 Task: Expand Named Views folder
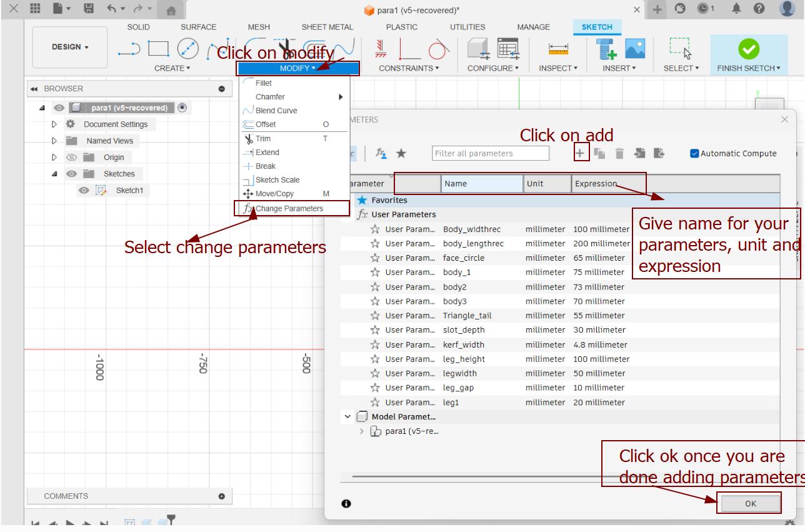(54, 141)
